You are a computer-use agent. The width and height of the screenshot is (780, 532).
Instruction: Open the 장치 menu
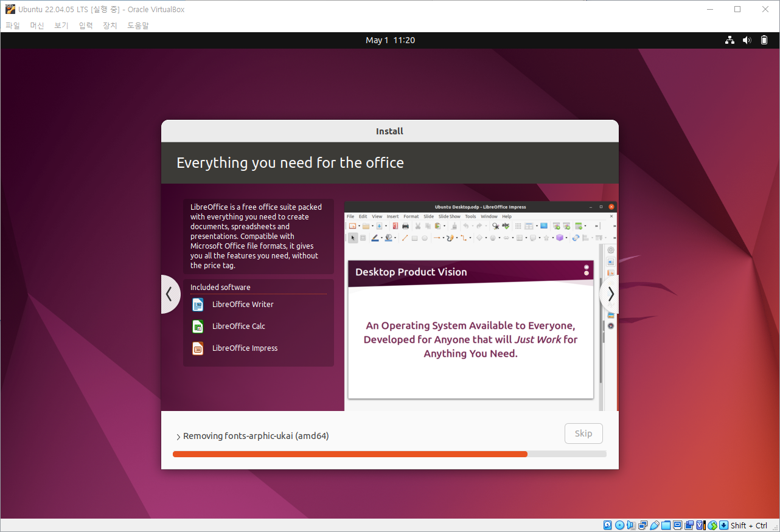(110, 26)
